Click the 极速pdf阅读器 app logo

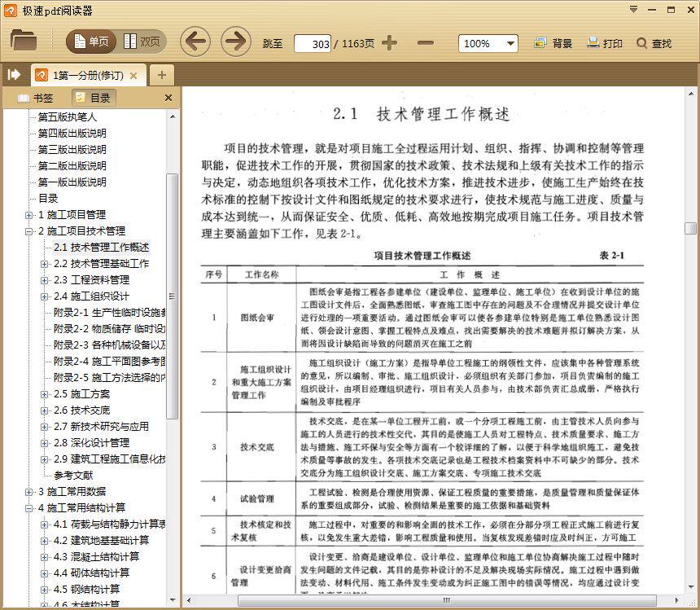[x=10, y=11]
